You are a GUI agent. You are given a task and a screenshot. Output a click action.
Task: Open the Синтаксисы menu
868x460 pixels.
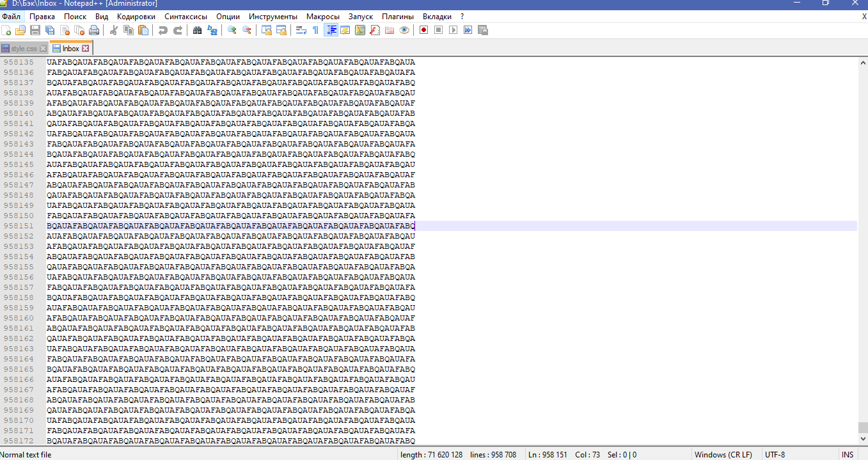(186, 17)
